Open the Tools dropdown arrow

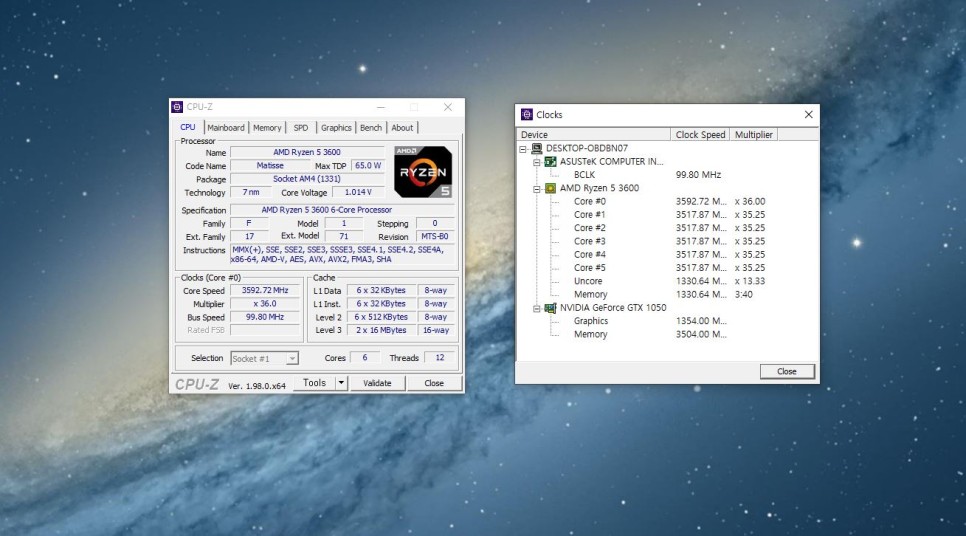(x=341, y=383)
